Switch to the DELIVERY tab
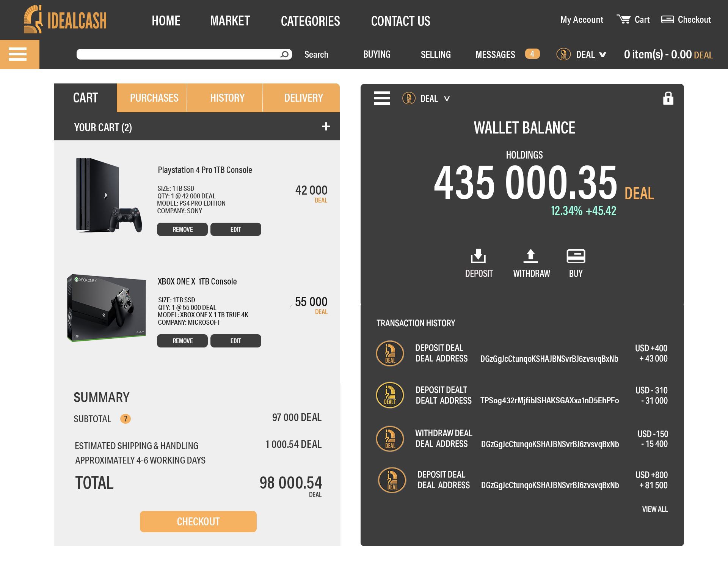Viewport: 728px width, 569px height. pyautogui.click(x=301, y=98)
